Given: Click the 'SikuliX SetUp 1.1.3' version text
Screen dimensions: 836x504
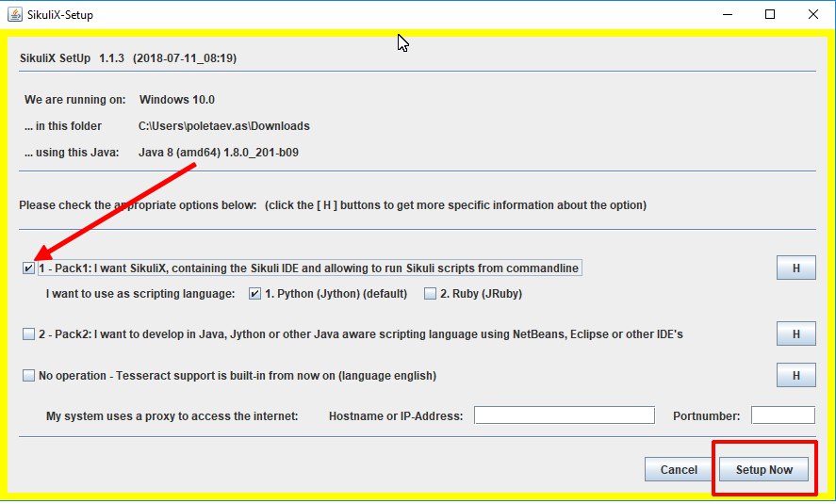Looking at the screenshot, I should (72, 58).
